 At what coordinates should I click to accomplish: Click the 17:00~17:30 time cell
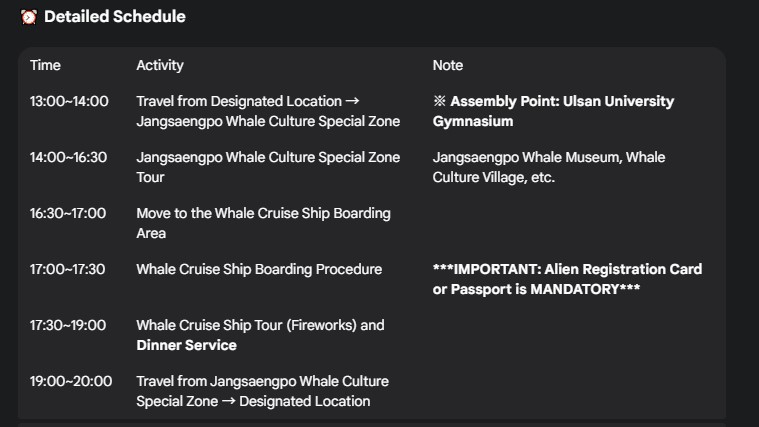(67, 269)
